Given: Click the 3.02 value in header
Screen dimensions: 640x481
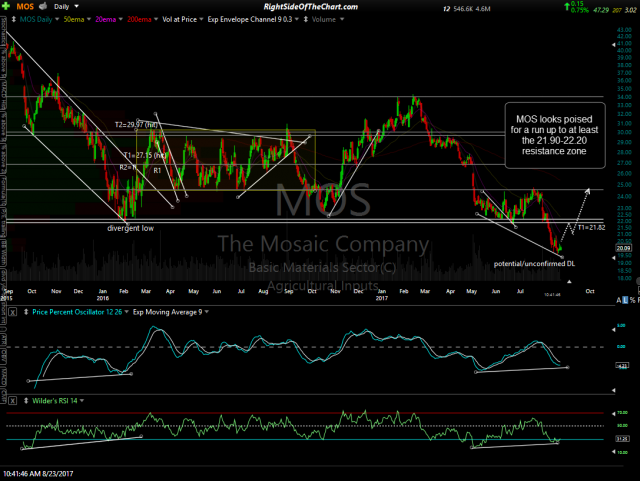Looking at the screenshot, I should click(630, 10).
